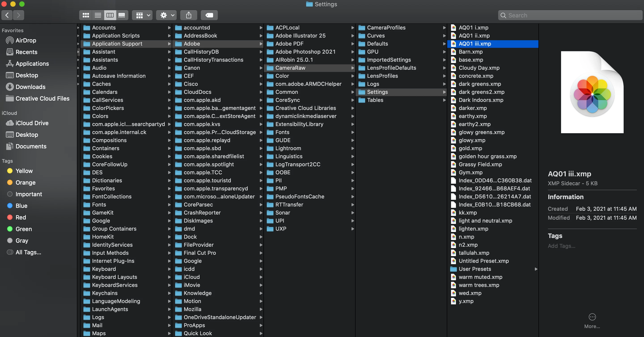Switch to icon view in toolbar
The image size is (644, 337).
pyautogui.click(x=86, y=15)
